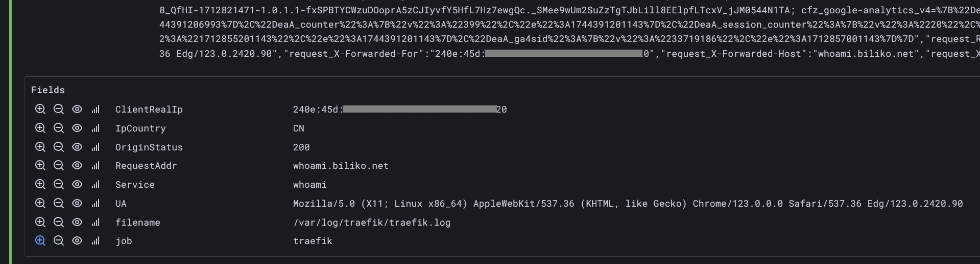Filter out value for OriginStatus 200
Viewport: 980px width, 264px height.
pyautogui.click(x=59, y=147)
